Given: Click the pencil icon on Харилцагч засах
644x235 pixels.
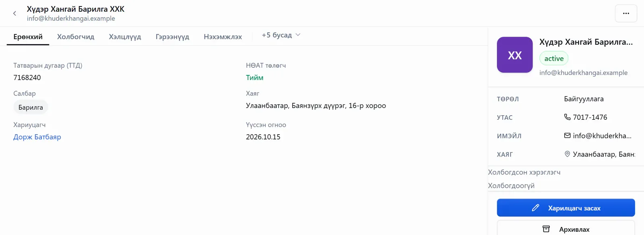Looking at the screenshot, I should click(535, 208).
